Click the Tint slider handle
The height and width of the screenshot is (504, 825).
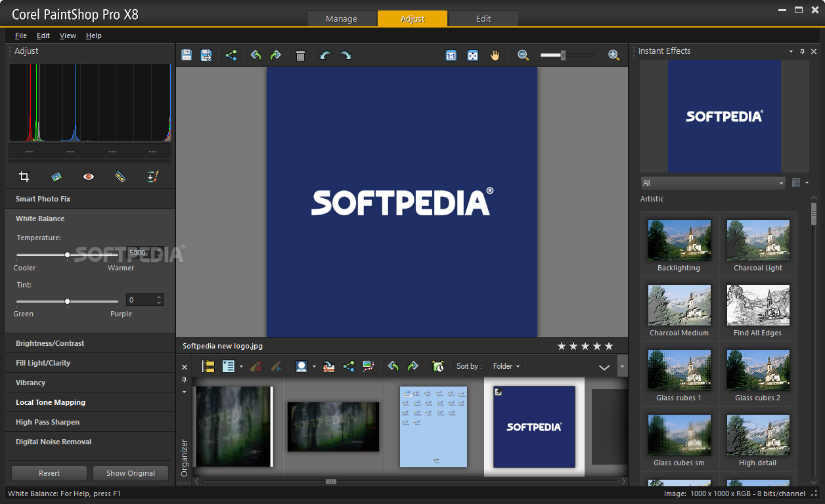[x=67, y=302]
